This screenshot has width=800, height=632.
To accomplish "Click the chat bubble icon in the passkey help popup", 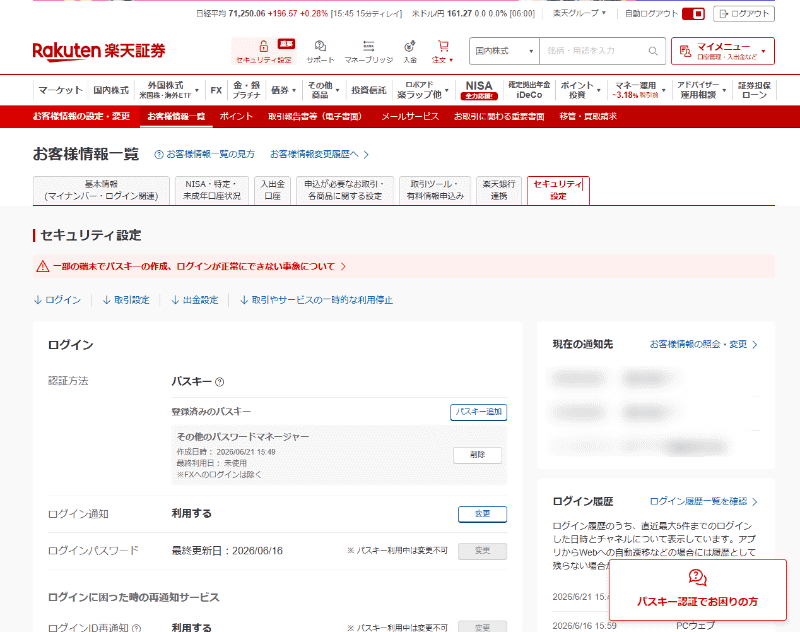I will [x=697, y=578].
